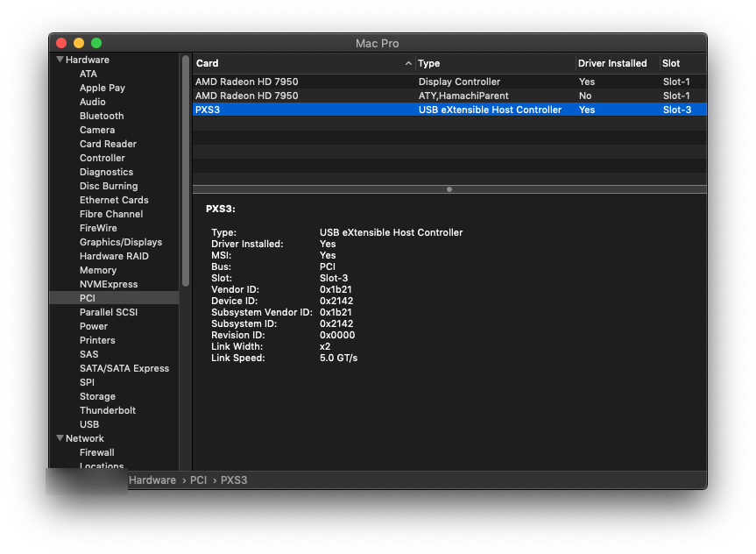Click the PXS3: detail heading
756x554 pixels.
point(221,209)
